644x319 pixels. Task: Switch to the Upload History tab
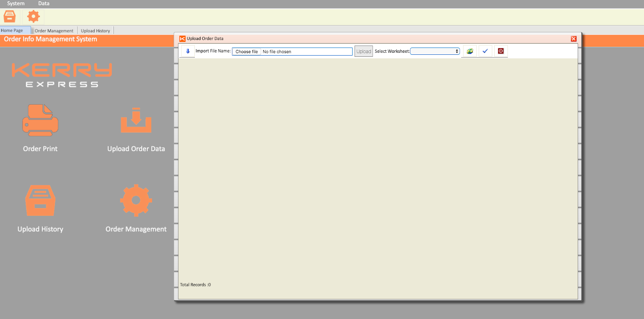point(95,31)
